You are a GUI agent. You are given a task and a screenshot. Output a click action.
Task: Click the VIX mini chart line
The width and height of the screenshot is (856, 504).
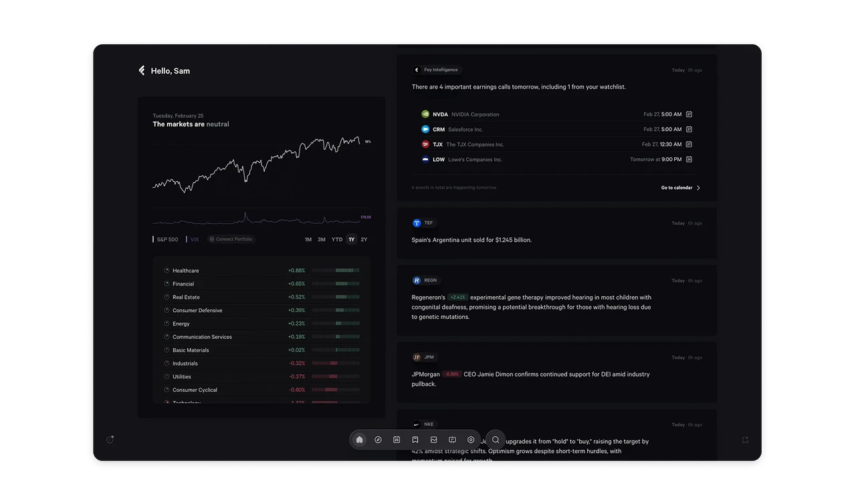[x=257, y=219]
